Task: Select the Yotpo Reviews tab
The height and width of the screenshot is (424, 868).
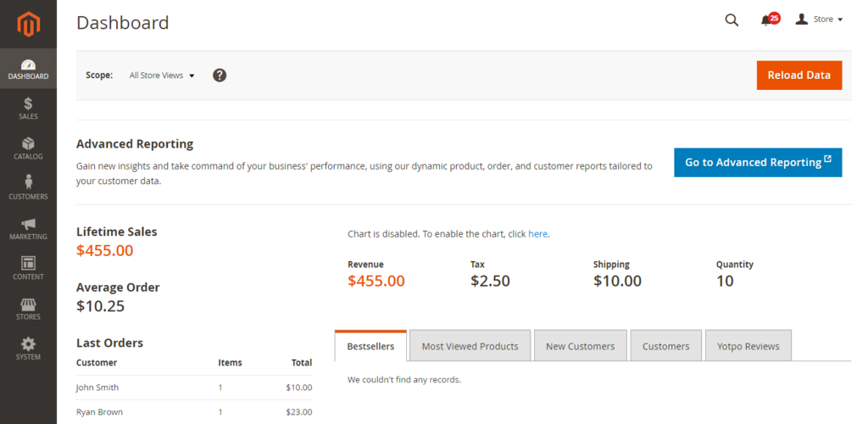Action: click(748, 346)
